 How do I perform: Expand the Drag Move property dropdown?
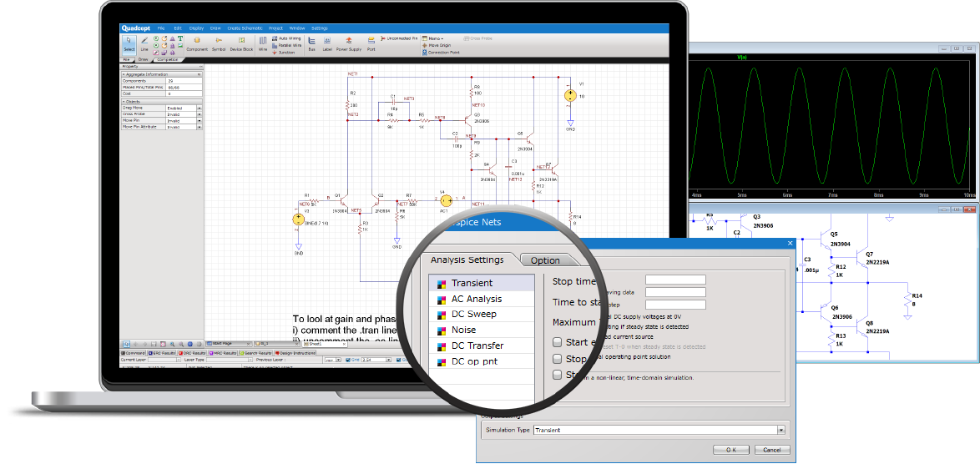point(199,108)
